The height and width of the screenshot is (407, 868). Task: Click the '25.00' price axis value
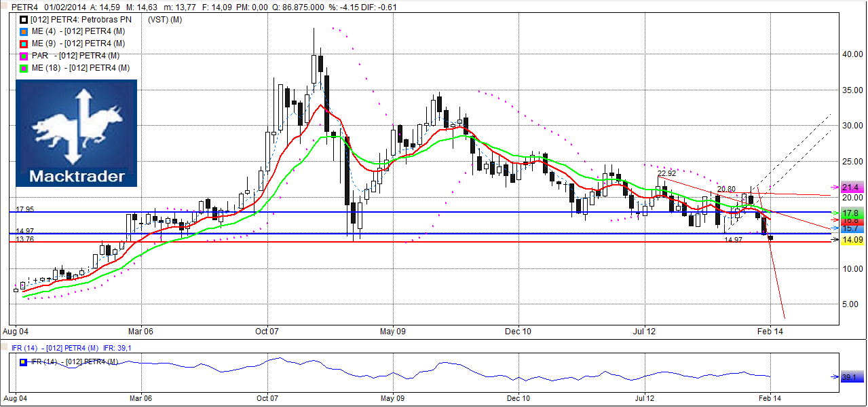852,161
